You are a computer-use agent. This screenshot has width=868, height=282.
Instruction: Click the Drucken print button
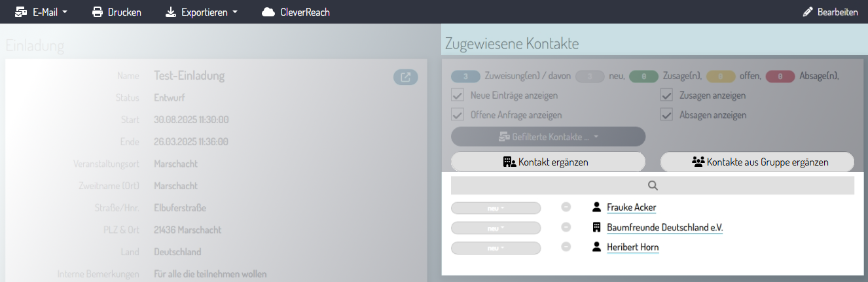click(x=117, y=12)
